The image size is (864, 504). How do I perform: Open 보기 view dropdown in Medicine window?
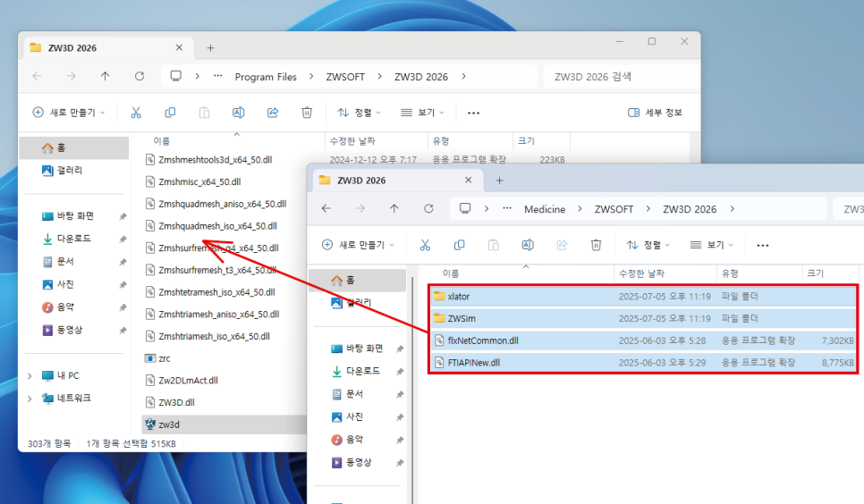click(x=711, y=245)
